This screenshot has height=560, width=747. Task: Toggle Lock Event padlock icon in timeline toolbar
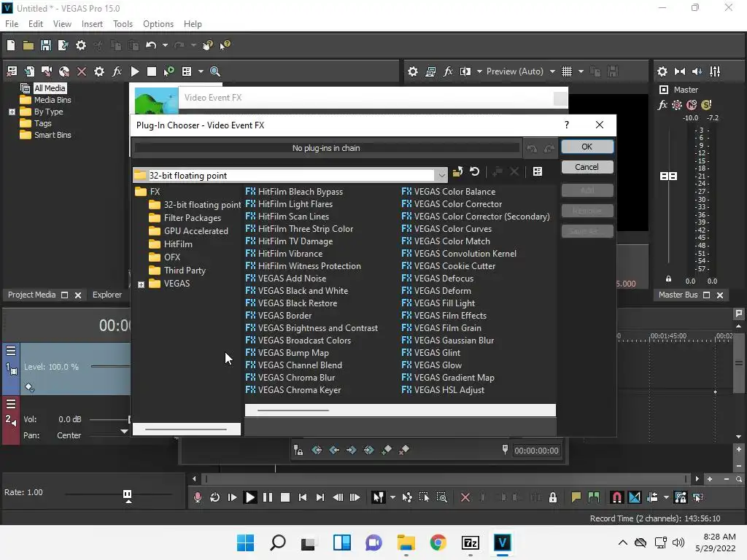pyautogui.click(x=553, y=497)
